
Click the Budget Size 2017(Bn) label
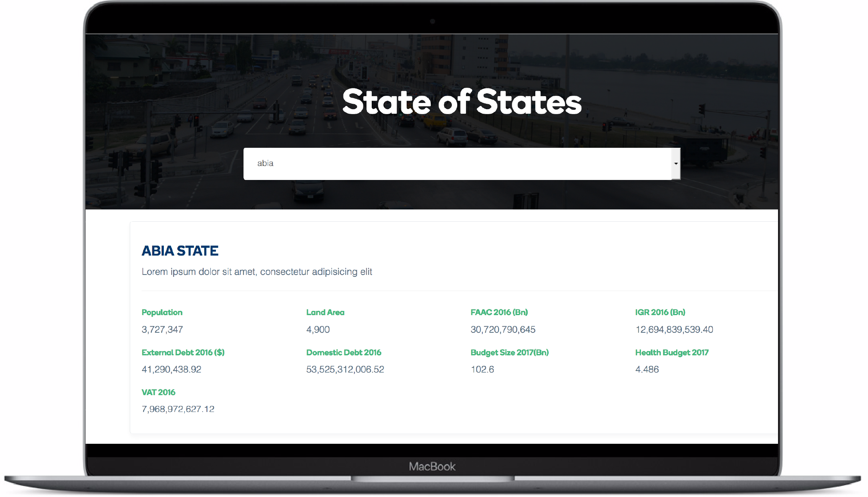(510, 353)
